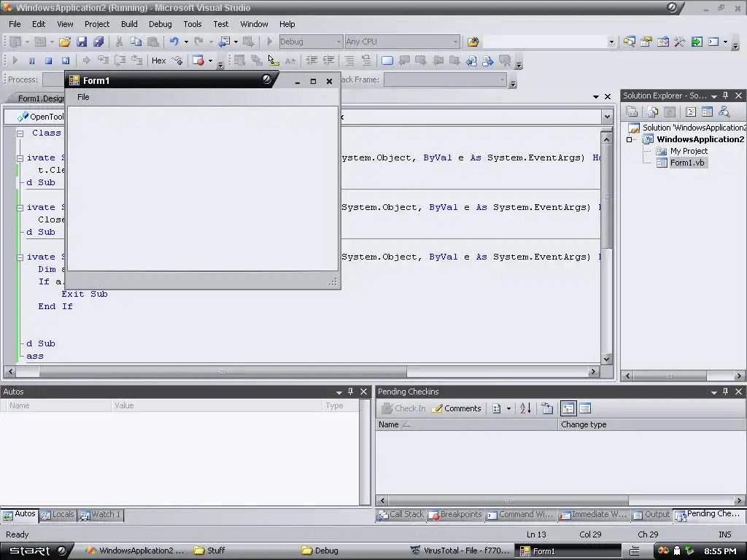Pause debugging with Break All icon
747x560 pixels.
coord(32,61)
